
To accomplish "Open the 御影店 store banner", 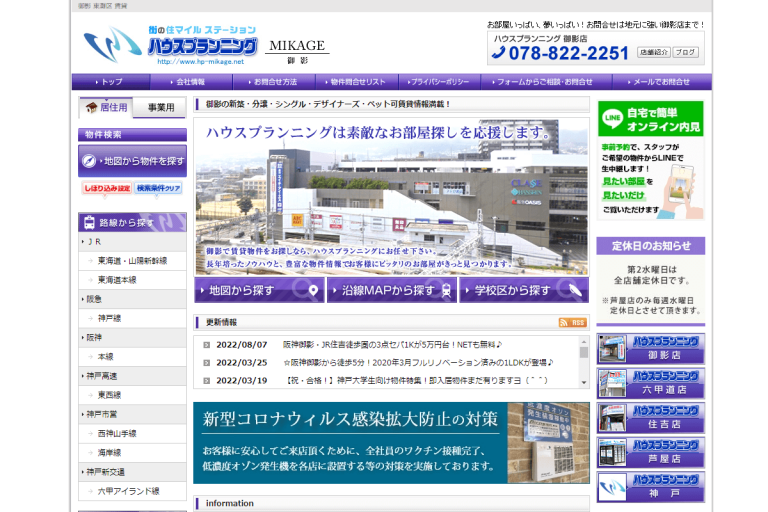I will pos(650,349).
